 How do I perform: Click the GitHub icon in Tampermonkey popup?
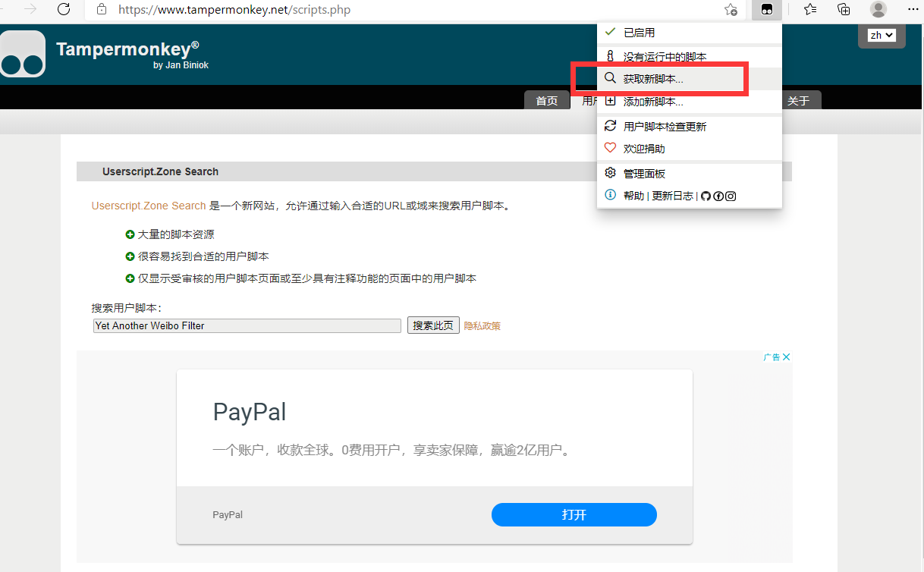[x=706, y=196]
